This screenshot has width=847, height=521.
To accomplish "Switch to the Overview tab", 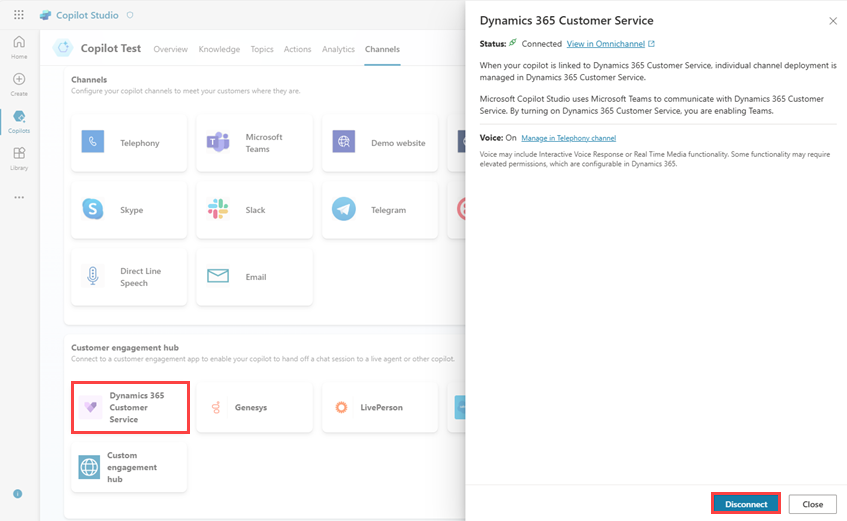I will (171, 49).
